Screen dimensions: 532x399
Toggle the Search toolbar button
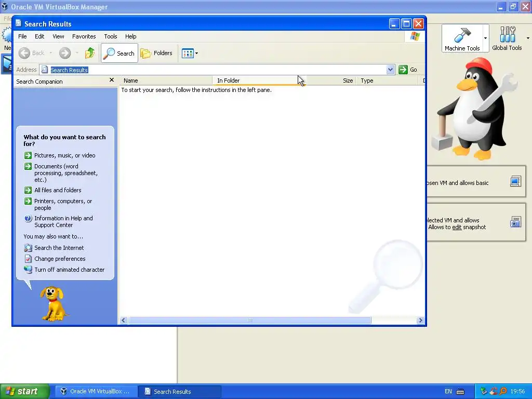pyautogui.click(x=119, y=54)
